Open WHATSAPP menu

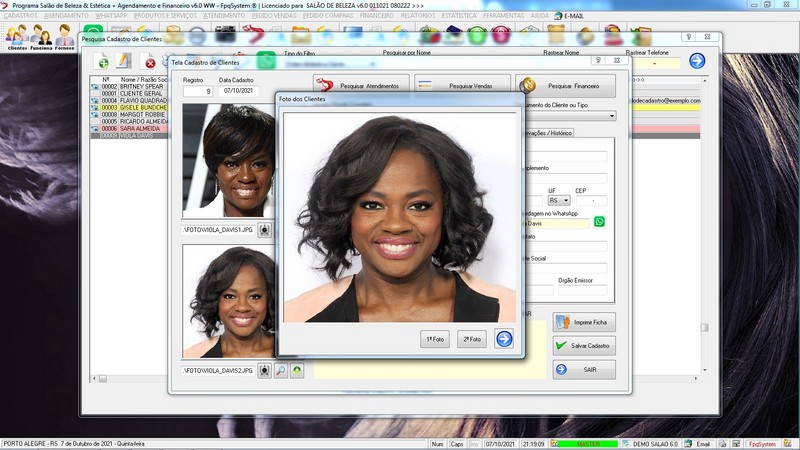(x=111, y=16)
